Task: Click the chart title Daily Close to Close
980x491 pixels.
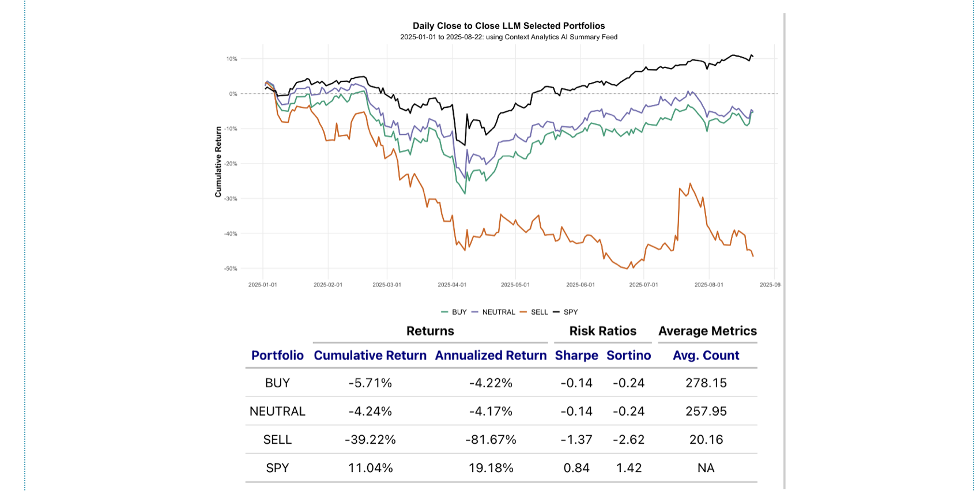Action: 508,26
